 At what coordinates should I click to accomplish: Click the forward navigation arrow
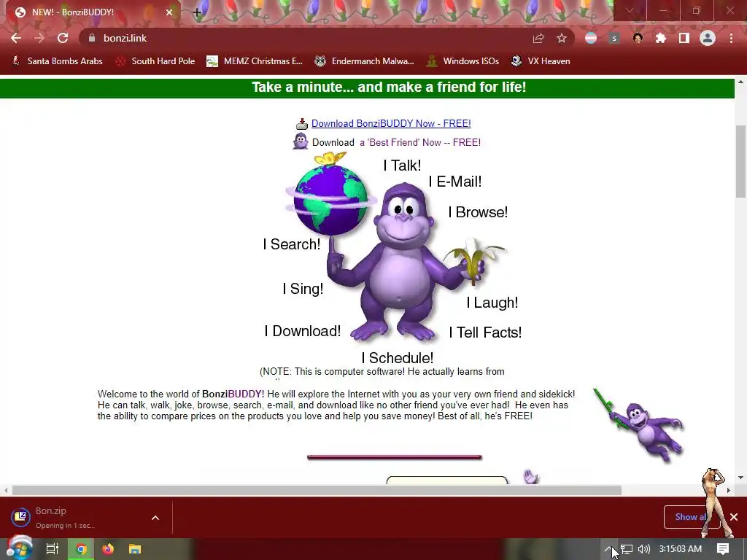point(39,38)
